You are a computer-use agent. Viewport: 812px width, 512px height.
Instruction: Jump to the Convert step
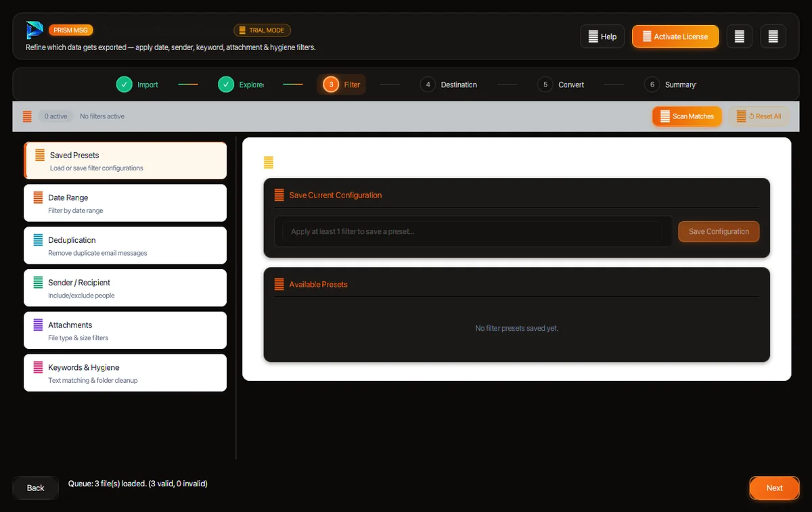point(561,85)
